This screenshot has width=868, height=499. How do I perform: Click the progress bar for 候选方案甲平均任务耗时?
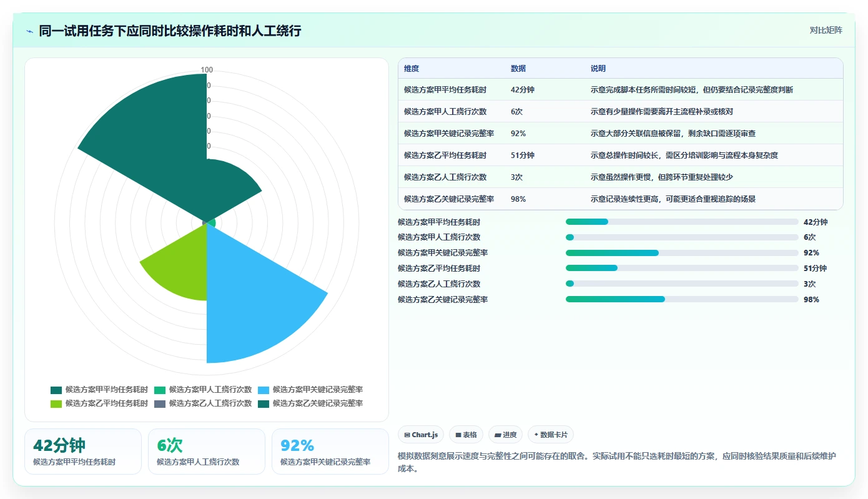click(x=682, y=222)
